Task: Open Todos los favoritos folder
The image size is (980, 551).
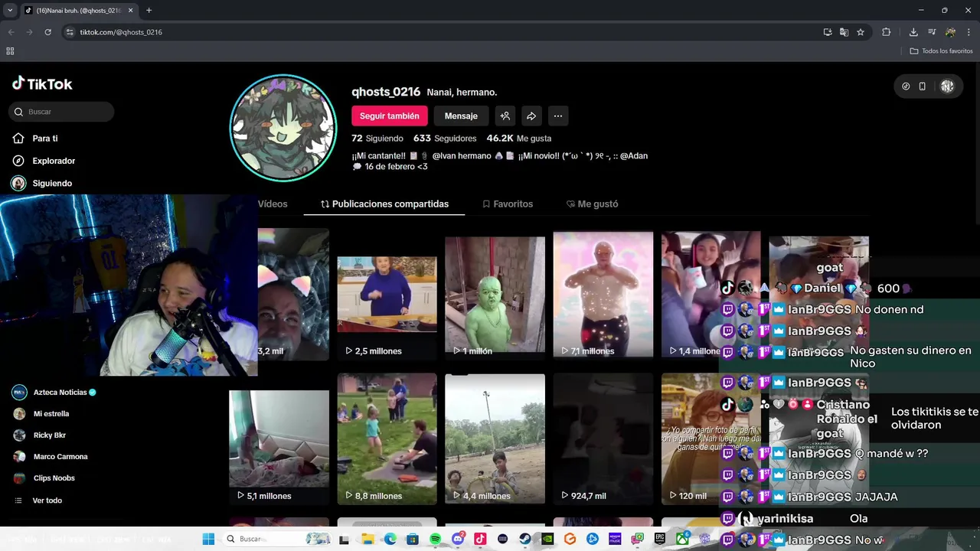Action: (942, 51)
